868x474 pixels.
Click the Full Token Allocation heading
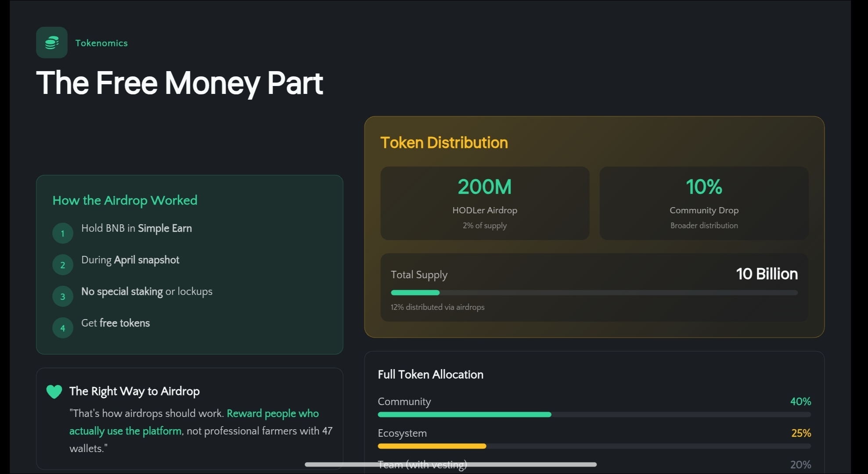430,374
